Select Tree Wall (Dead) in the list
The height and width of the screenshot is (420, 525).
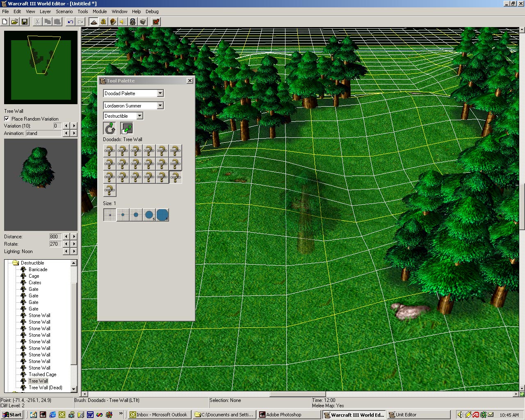(45, 388)
